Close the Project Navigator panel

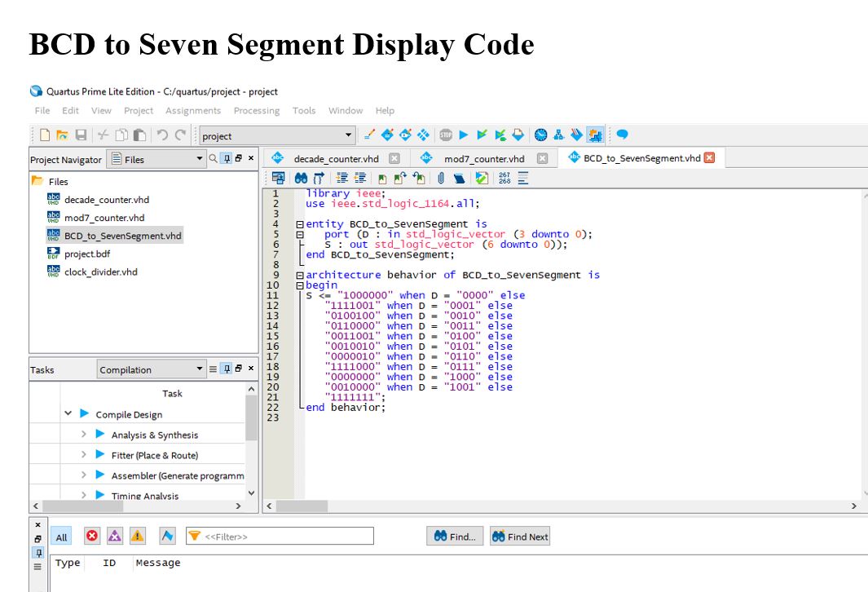tap(251, 158)
